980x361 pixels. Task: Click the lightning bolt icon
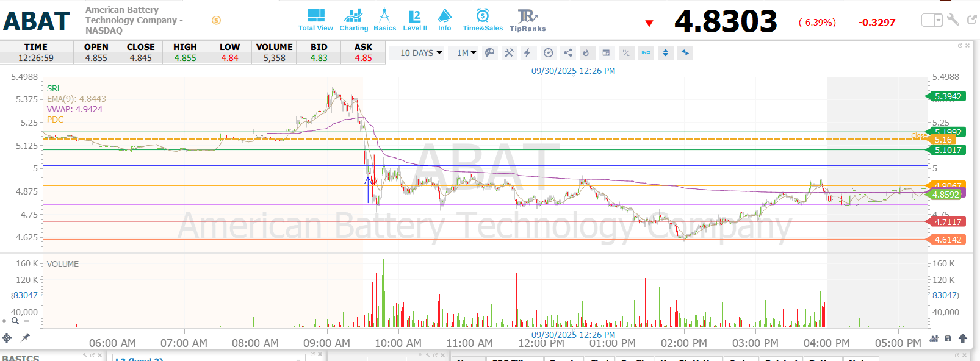coord(528,53)
